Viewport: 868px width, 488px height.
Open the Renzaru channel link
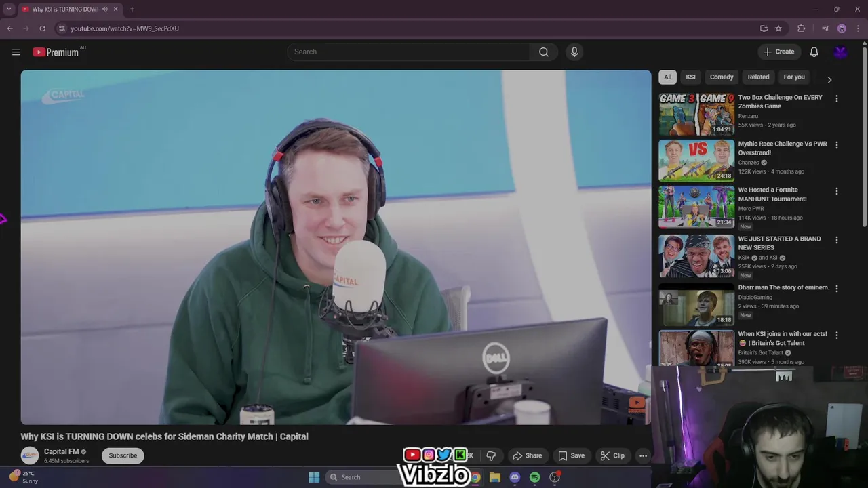pos(748,116)
